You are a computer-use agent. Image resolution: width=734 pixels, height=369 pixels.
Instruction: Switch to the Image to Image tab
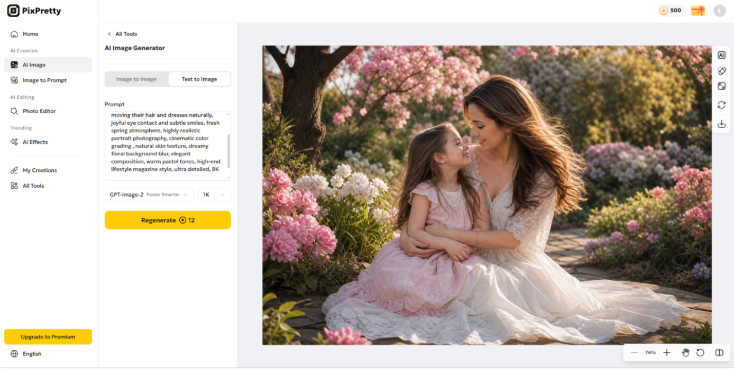[x=136, y=79]
